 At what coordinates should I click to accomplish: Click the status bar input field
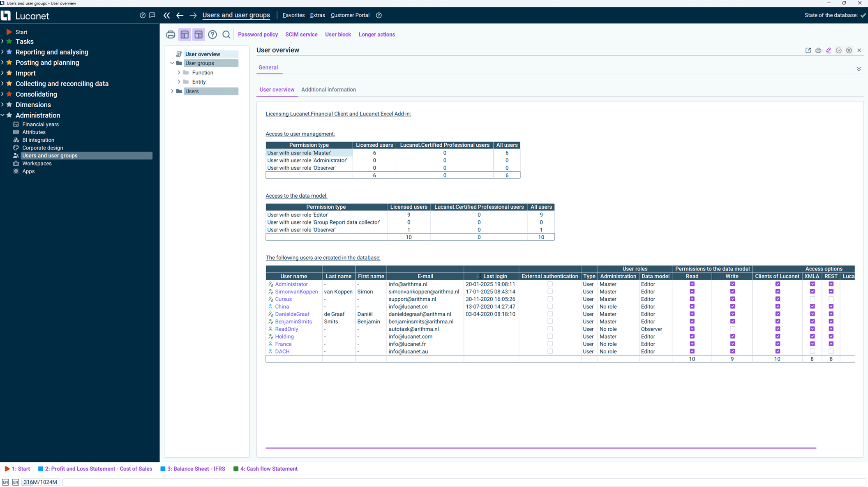pyautogui.click(x=464, y=482)
